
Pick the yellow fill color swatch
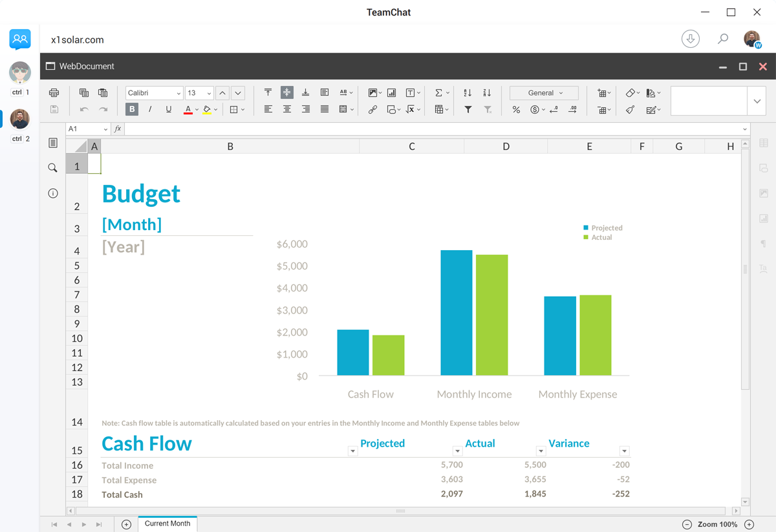click(x=207, y=110)
